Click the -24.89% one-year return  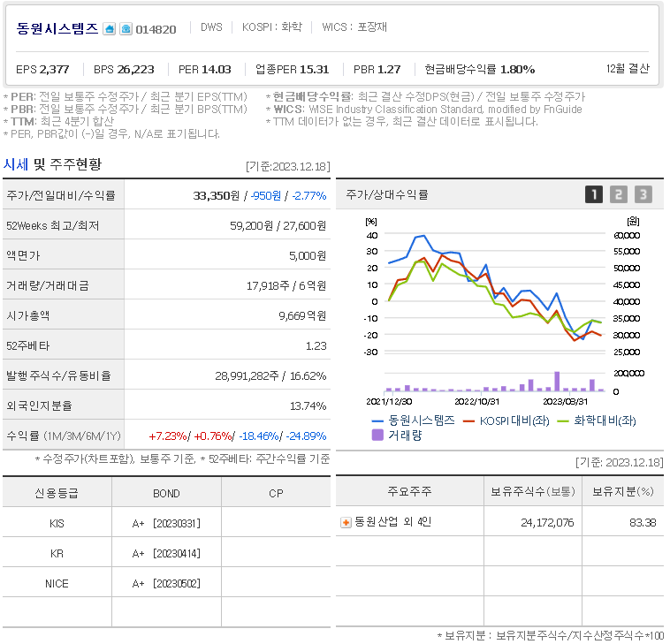(306, 436)
